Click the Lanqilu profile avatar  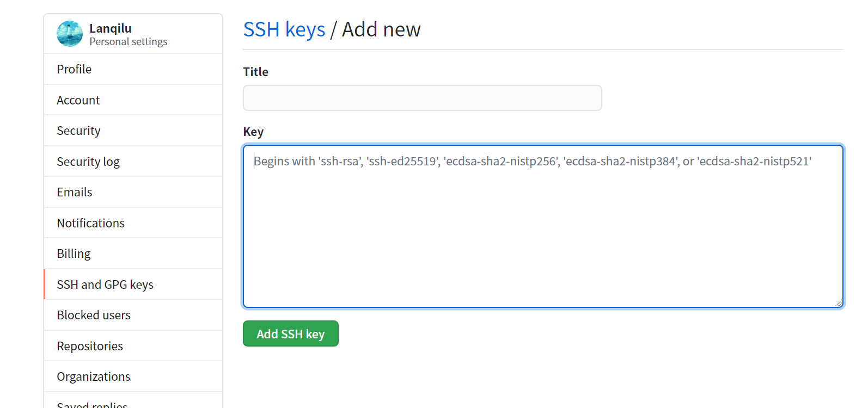(x=70, y=34)
